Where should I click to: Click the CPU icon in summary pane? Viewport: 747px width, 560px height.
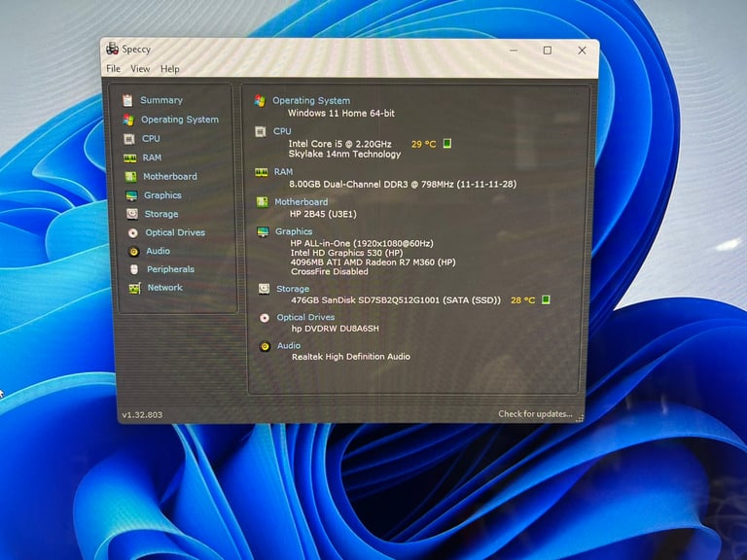[260, 131]
